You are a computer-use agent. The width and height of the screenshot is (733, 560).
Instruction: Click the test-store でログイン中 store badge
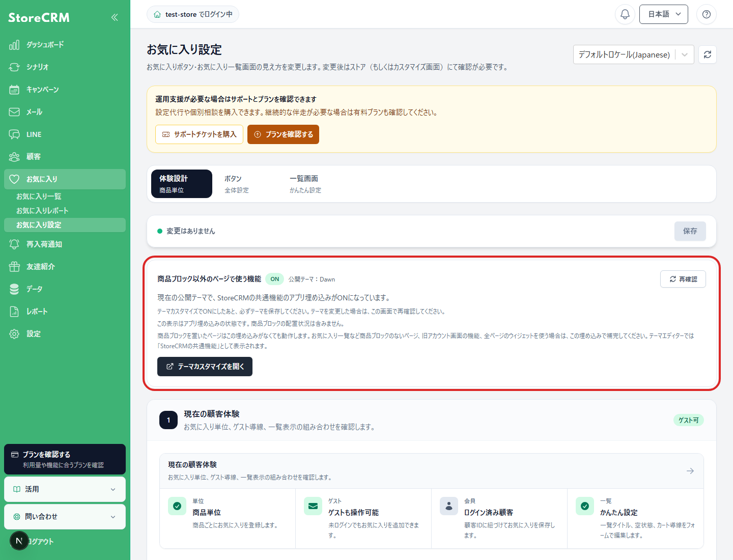193,14
